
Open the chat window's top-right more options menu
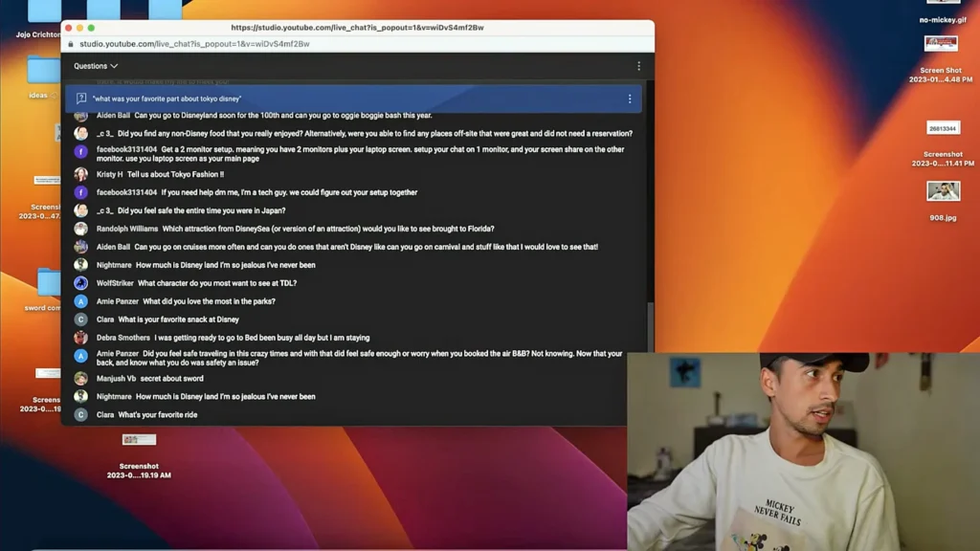tap(638, 66)
